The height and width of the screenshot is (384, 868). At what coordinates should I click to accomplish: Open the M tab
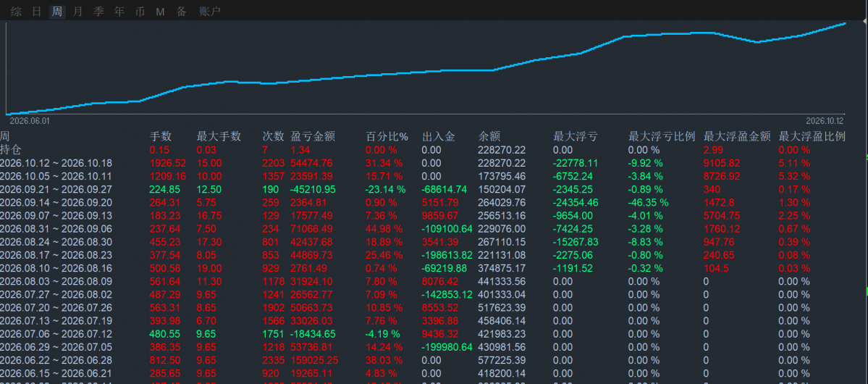(160, 12)
